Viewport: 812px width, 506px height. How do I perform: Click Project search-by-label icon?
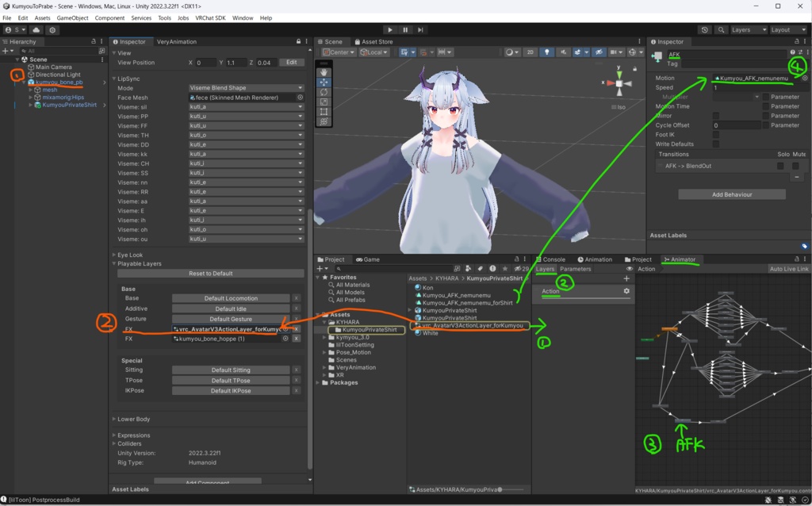pos(480,268)
